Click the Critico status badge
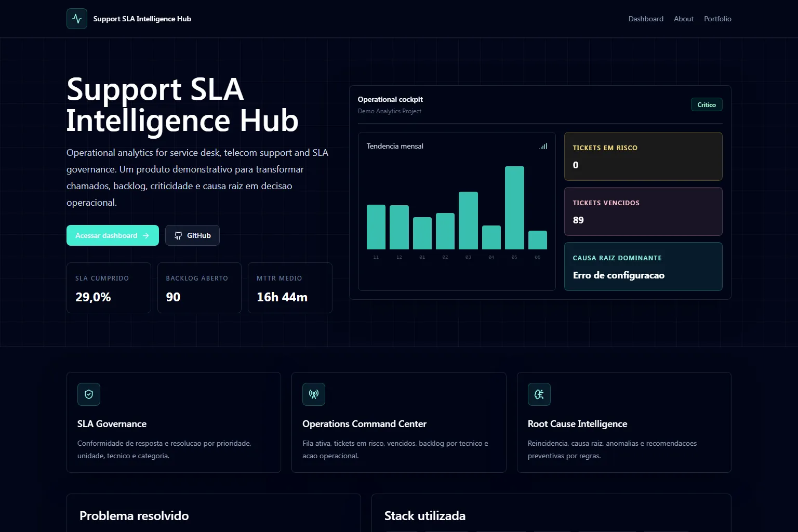Viewport: 798px width, 532px height. coord(707,104)
